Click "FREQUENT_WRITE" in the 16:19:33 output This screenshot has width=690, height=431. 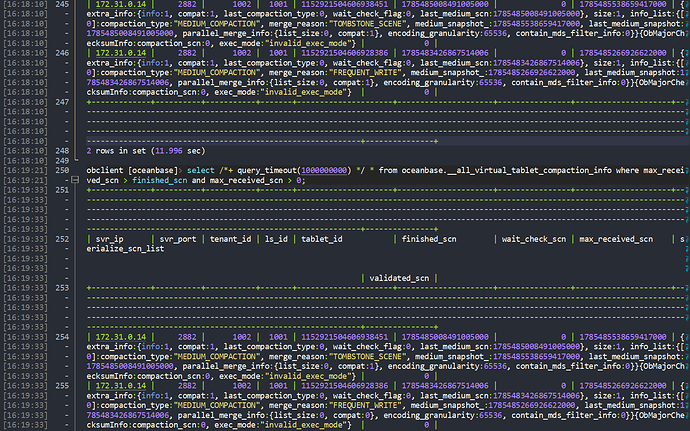coord(365,405)
